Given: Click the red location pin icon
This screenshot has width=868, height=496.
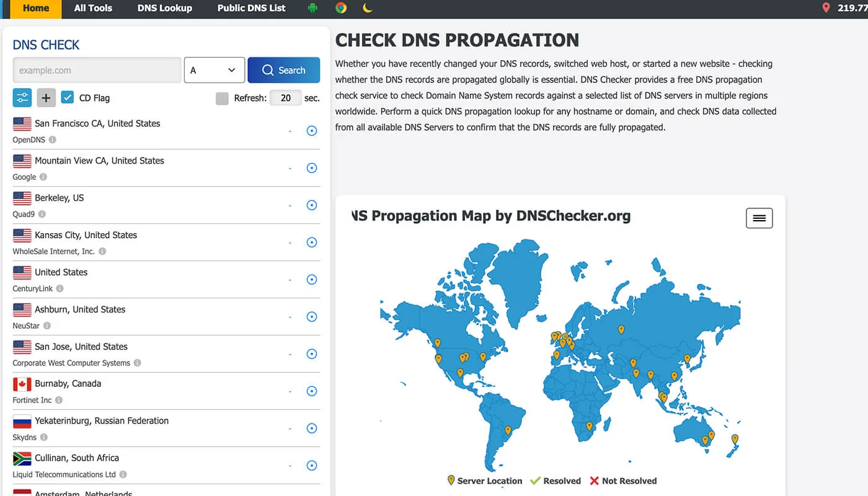Looking at the screenshot, I should 826,8.
